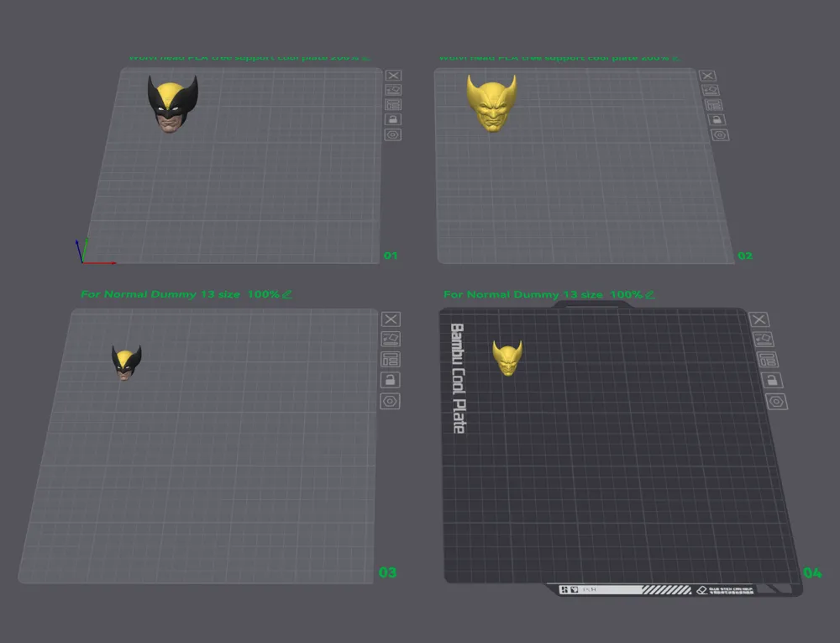Image resolution: width=840 pixels, height=643 pixels.
Task: Click the orient icon on plate 02
Action: [710, 90]
